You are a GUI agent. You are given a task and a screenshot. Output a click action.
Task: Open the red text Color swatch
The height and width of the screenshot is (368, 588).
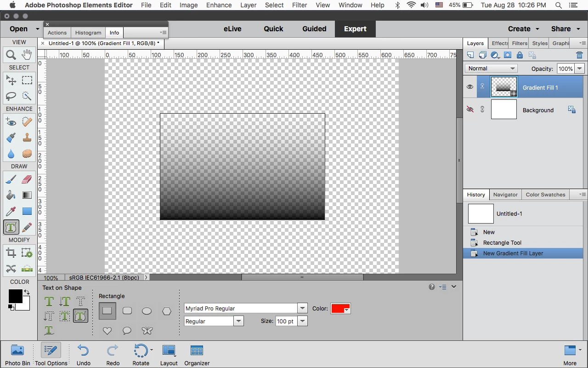click(x=340, y=309)
